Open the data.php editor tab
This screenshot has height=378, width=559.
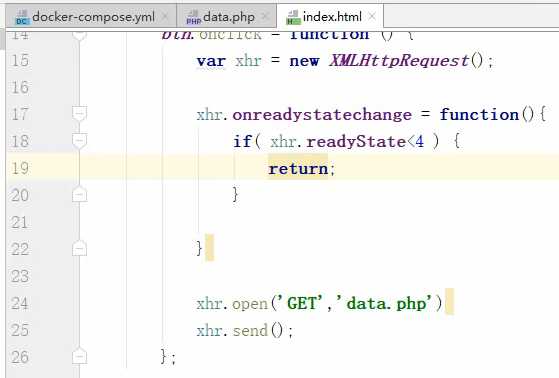pos(226,16)
